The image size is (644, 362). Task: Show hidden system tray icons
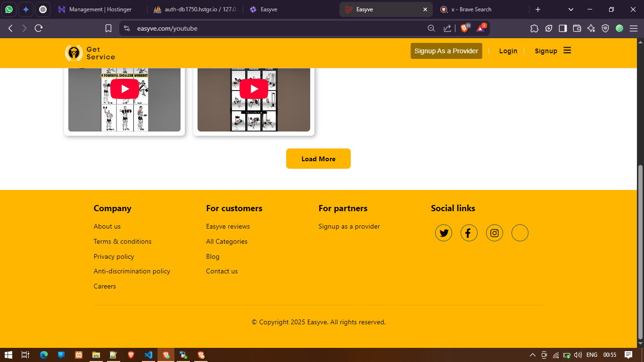point(533,355)
